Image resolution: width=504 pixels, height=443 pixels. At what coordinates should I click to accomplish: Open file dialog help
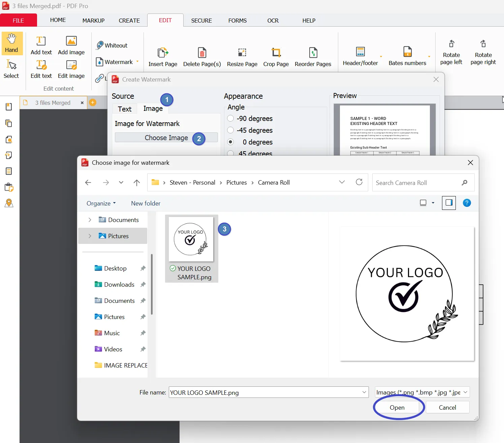467,203
